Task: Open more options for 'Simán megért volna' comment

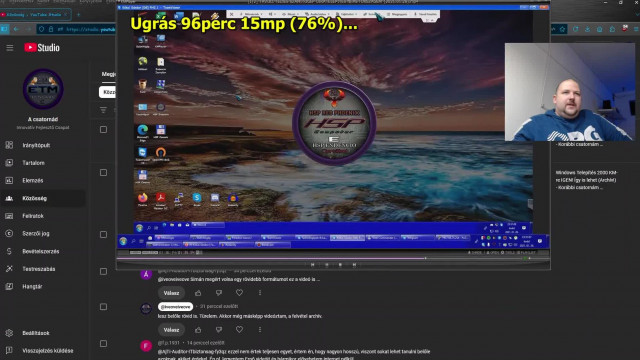Action: click(x=260, y=293)
